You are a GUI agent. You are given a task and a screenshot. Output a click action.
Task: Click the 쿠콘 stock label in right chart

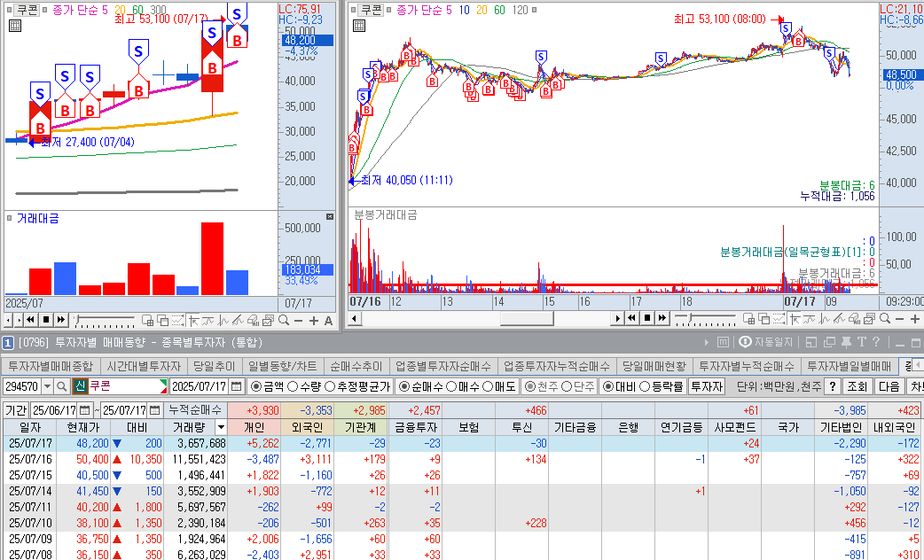(x=372, y=10)
